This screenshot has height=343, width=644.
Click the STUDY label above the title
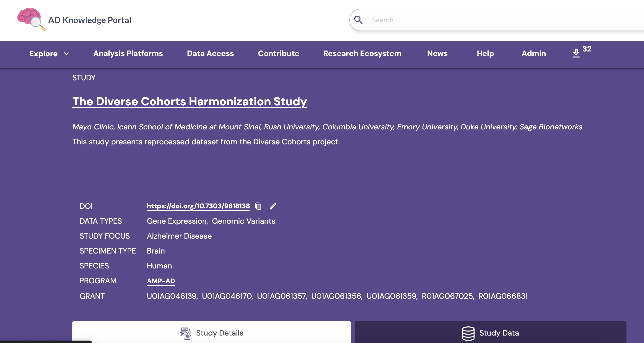[x=84, y=78]
